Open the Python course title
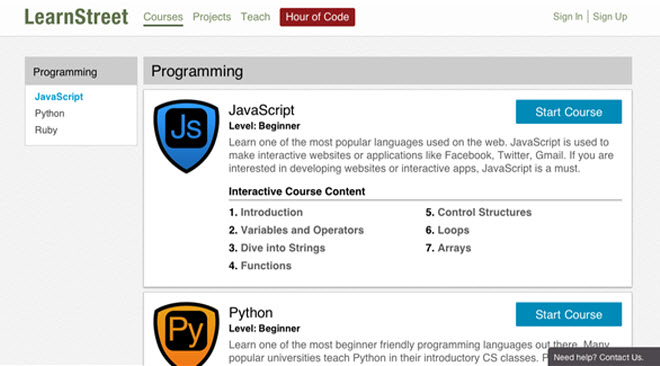 (251, 313)
